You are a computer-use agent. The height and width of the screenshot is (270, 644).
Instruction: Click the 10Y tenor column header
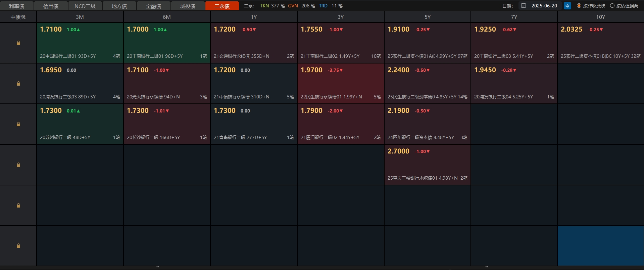[x=601, y=17]
